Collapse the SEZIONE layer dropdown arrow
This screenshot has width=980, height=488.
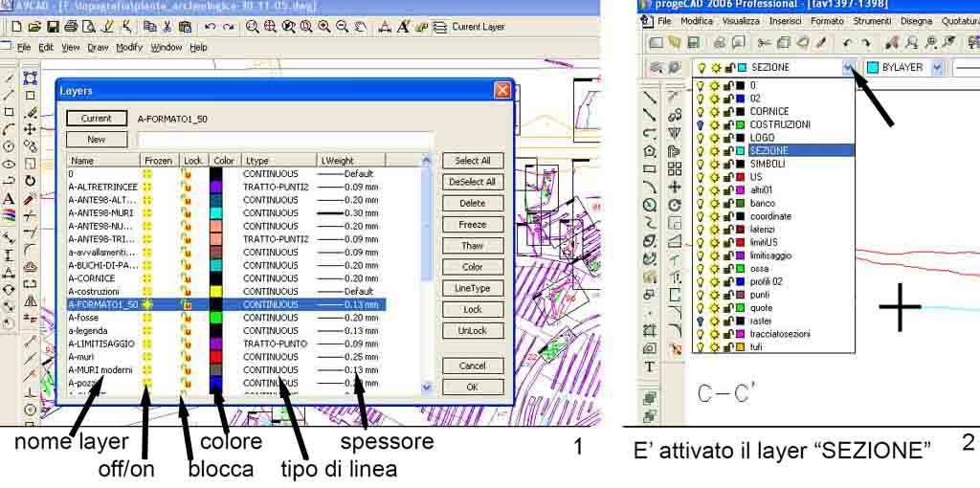click(x=847, y=68)
